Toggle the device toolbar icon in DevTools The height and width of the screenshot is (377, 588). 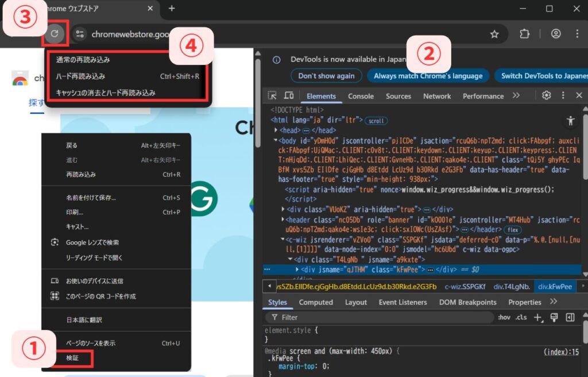pyautogui.click(x=289, y=95)
